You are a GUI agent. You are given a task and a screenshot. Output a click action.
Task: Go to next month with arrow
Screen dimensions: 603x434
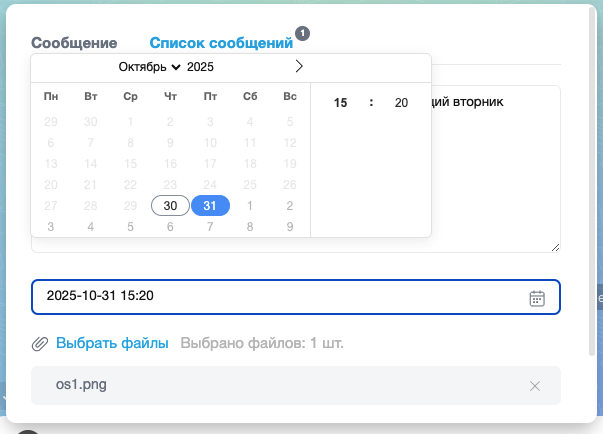[x=298, y=67]
